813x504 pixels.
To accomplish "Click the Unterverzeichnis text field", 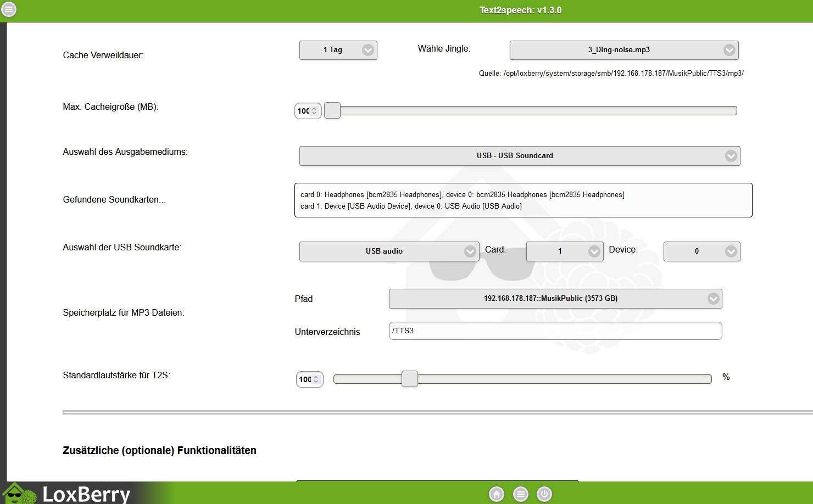I will click(x=555, y=331).
